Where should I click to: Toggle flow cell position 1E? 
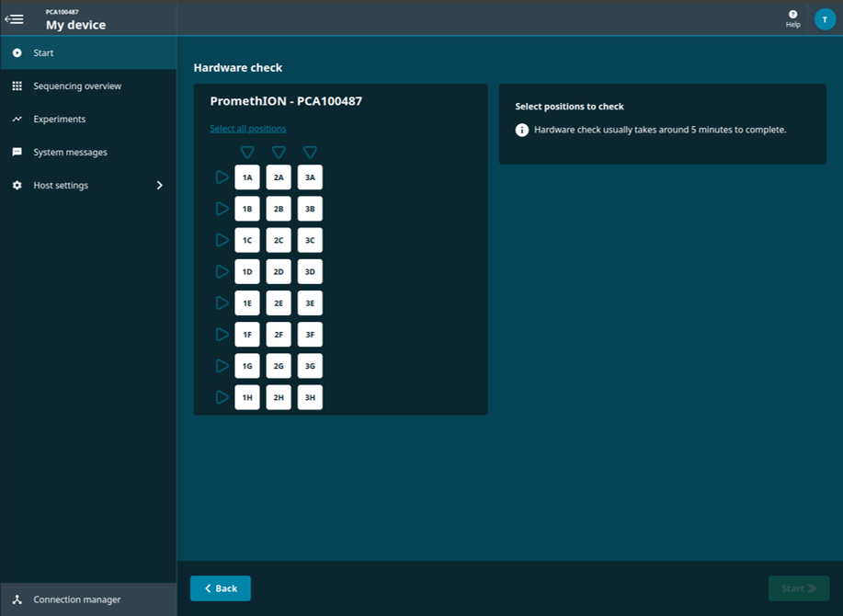click(x=247, y=303)
